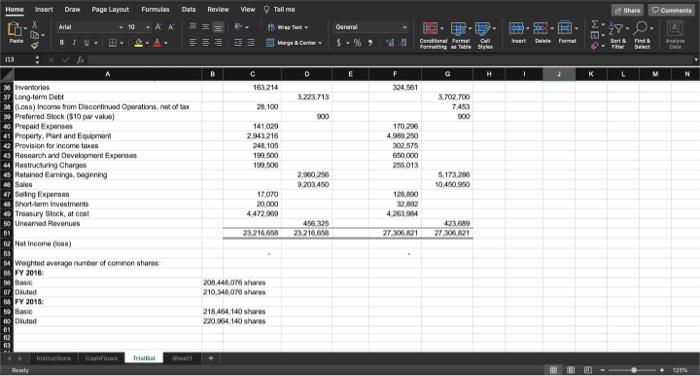This screenshot has height=376, width=700.
Task: Switch to Normal view in status bar
Action: point(553,370)
